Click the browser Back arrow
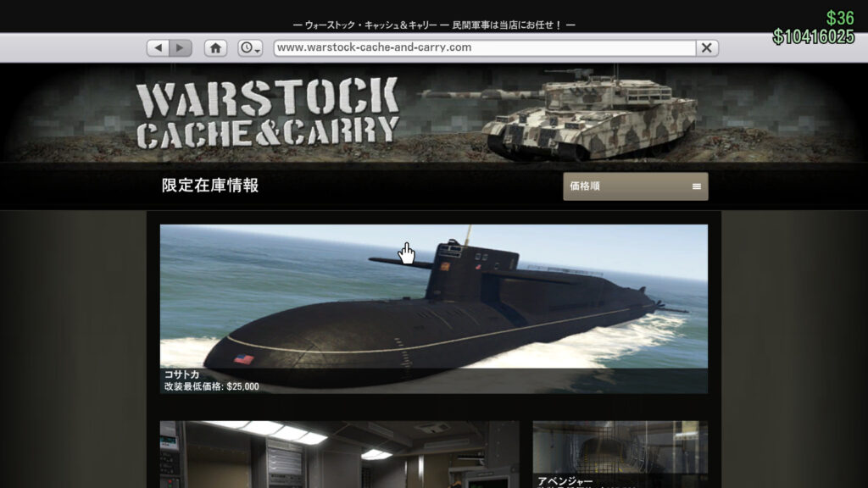The width and height of the screenshot is (868, 488). pyautogui.click(x=158, y=47)
